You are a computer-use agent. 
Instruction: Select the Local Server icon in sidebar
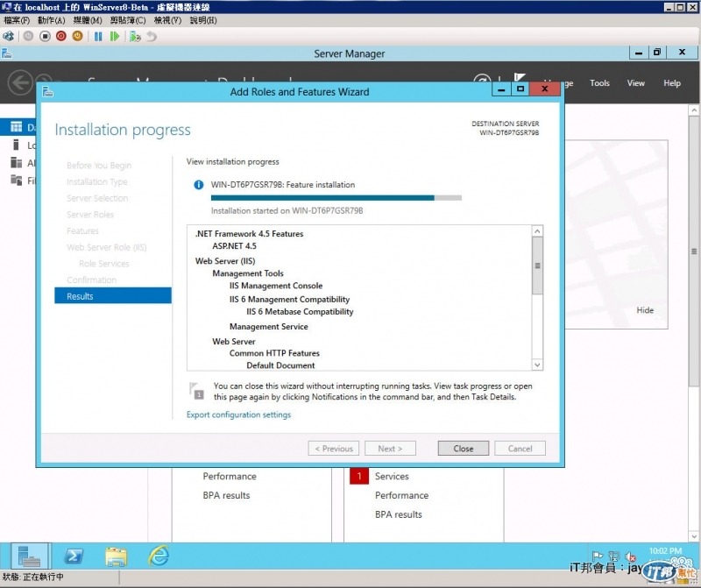click(16, 145)
